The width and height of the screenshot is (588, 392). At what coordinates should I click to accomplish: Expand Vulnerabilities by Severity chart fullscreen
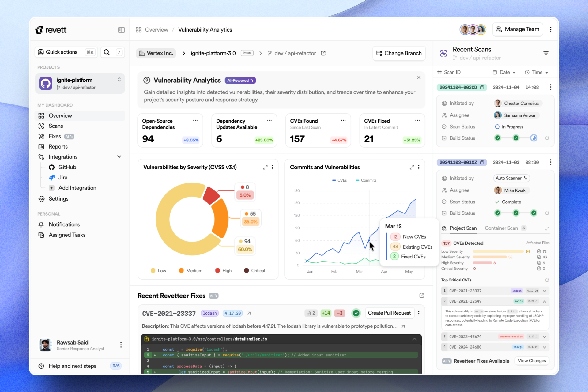[x=265, y=167]
